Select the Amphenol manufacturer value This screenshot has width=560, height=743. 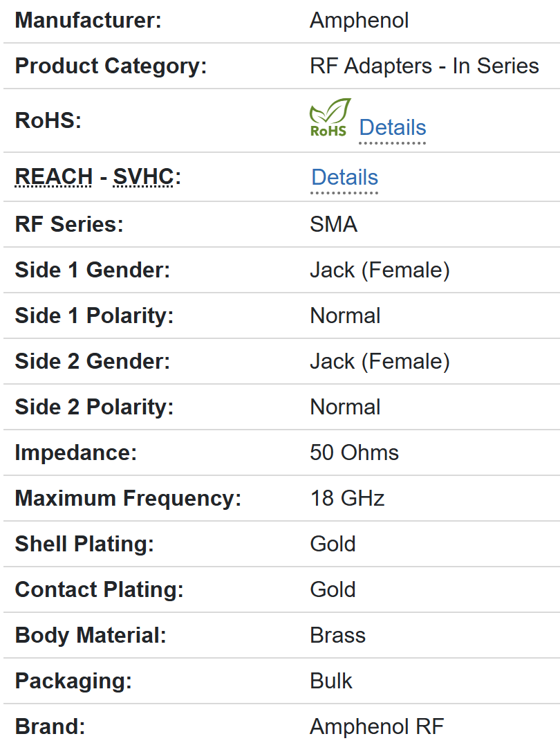click(359, 21)
